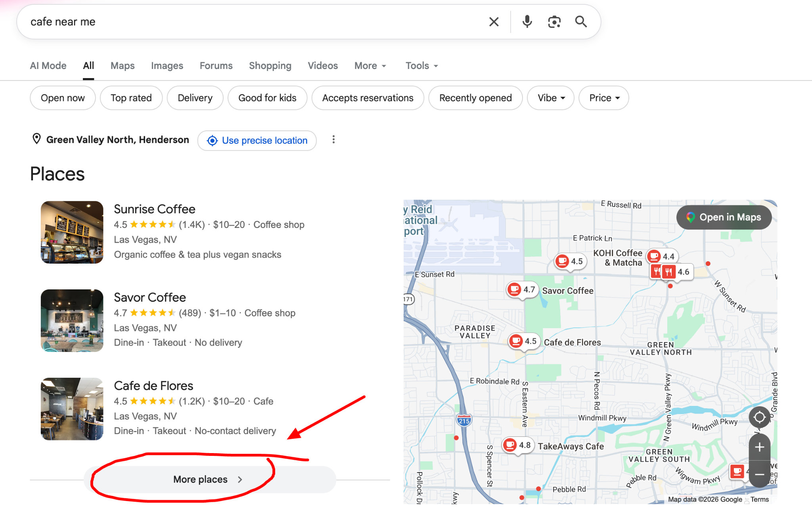812x528 pixels.
Task: Start voice search with the microphone icon
Action: pyautogui.click(x=527, y=22)
